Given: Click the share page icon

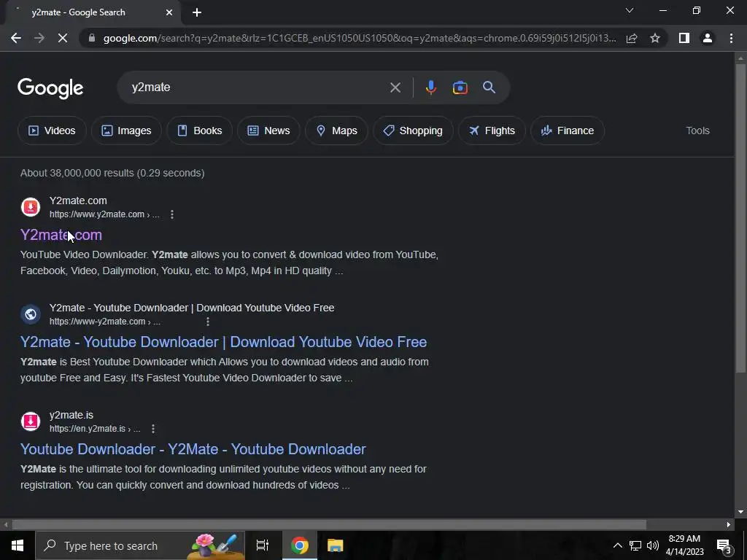Looking at the screenshot, I should click(x=632, y=38).
